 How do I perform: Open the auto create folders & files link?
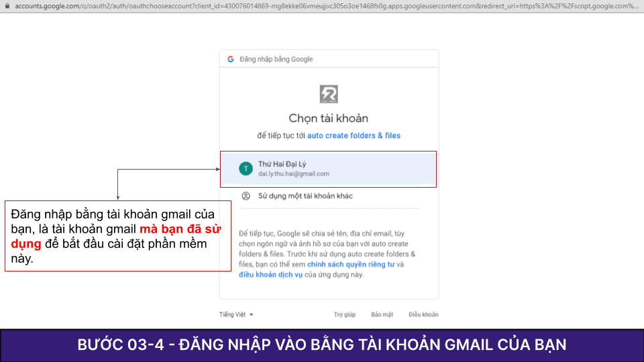coord(354,135)
